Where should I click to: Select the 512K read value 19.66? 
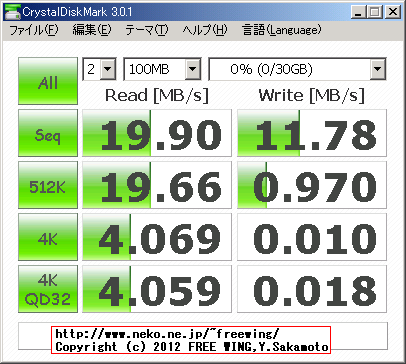(157, 185)
